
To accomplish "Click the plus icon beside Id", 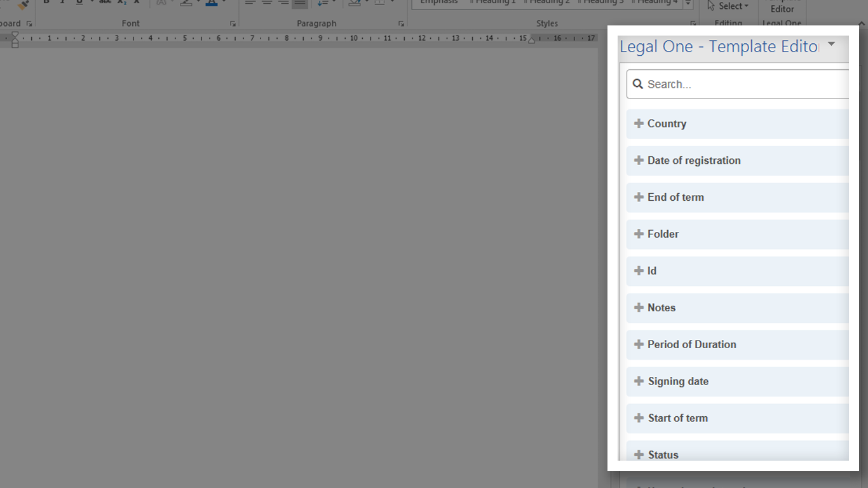I will (639, 271).
